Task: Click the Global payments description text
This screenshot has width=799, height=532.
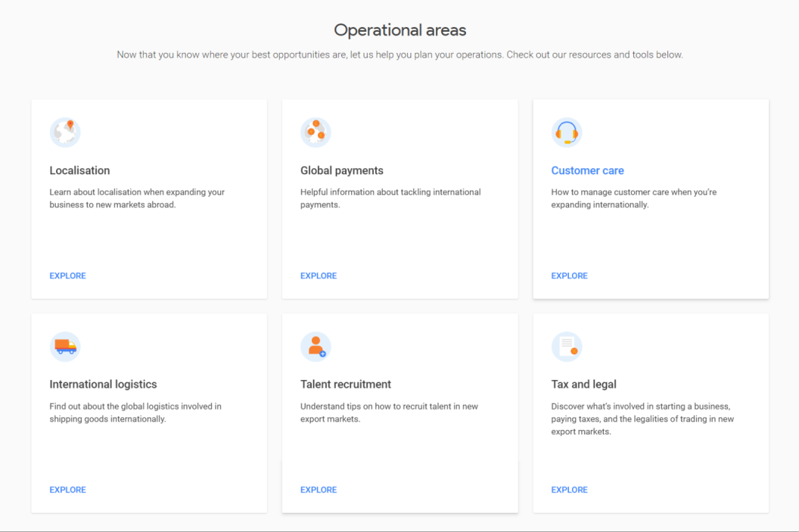Action: tap(390, 198)
